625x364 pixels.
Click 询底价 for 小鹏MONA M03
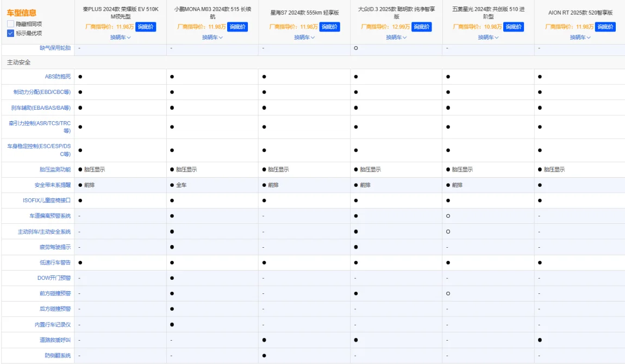237,27
